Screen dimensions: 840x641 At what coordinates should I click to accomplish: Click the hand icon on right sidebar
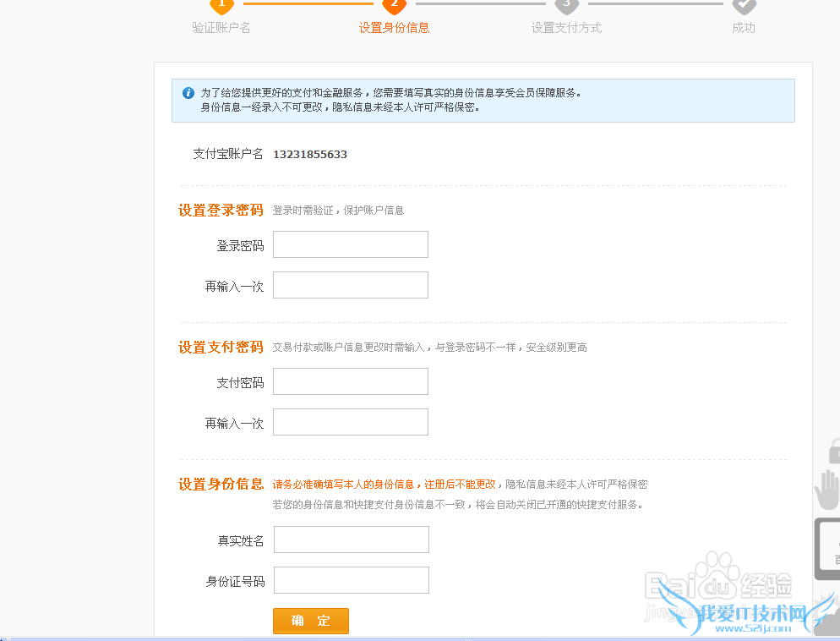[x=827, y=490]
